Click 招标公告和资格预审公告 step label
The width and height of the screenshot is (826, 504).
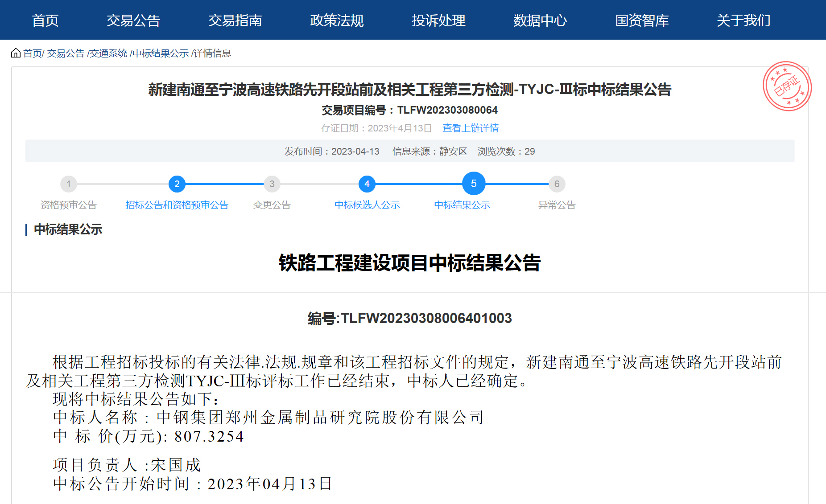(177, 205)
